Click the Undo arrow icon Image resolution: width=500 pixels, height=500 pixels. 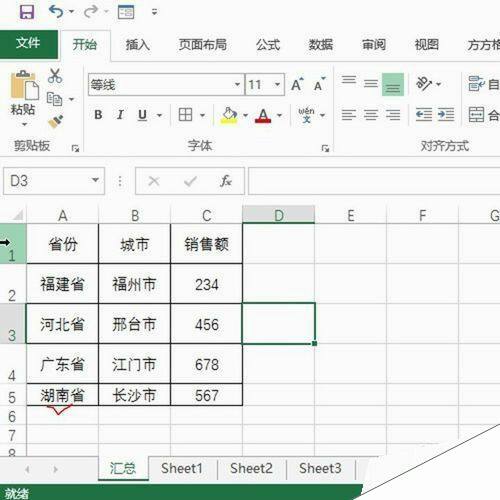point(56,12)
